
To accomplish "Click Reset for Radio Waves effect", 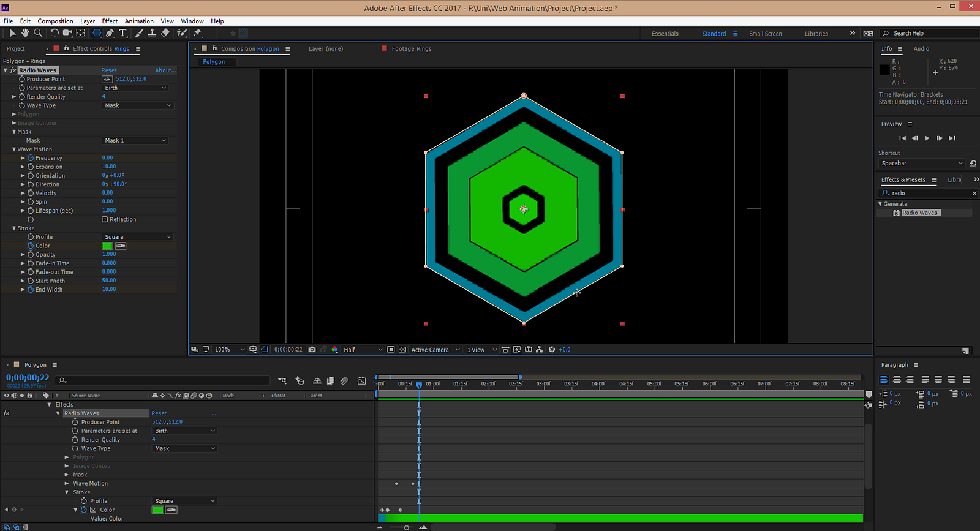I will click(109, 70).
